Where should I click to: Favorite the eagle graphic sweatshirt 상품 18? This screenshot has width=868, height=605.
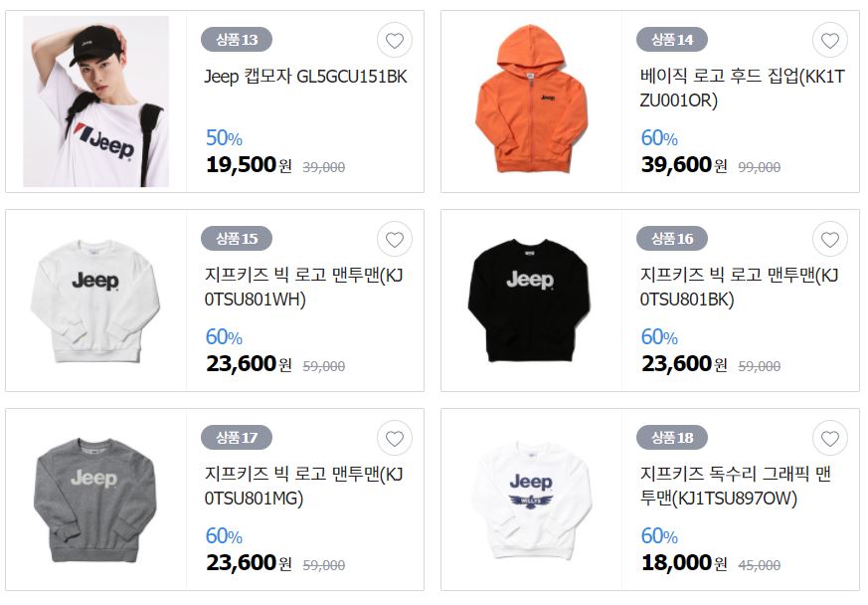pos(830,438)
